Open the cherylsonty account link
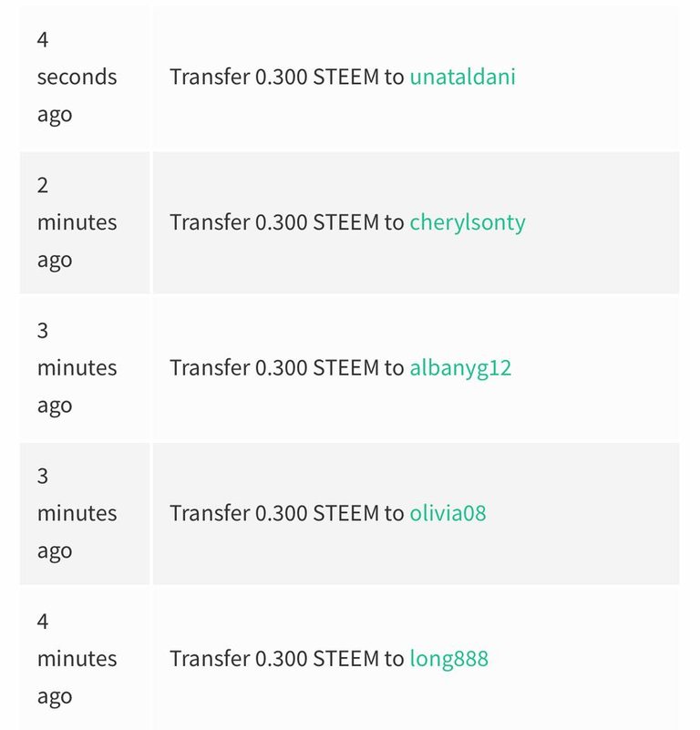The width and height of the screenshot is (700, 730). [x=468, y=222]
